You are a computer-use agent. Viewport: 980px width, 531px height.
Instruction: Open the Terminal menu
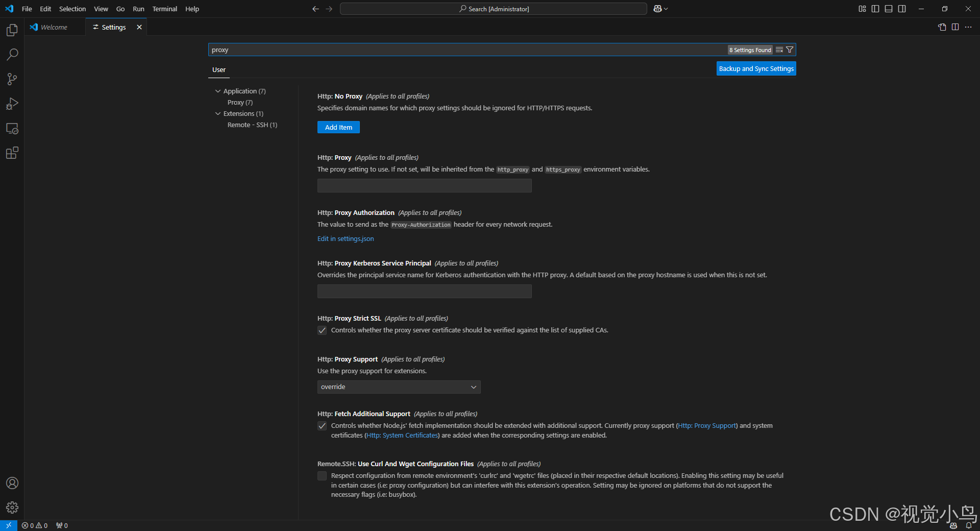point(164,9)
